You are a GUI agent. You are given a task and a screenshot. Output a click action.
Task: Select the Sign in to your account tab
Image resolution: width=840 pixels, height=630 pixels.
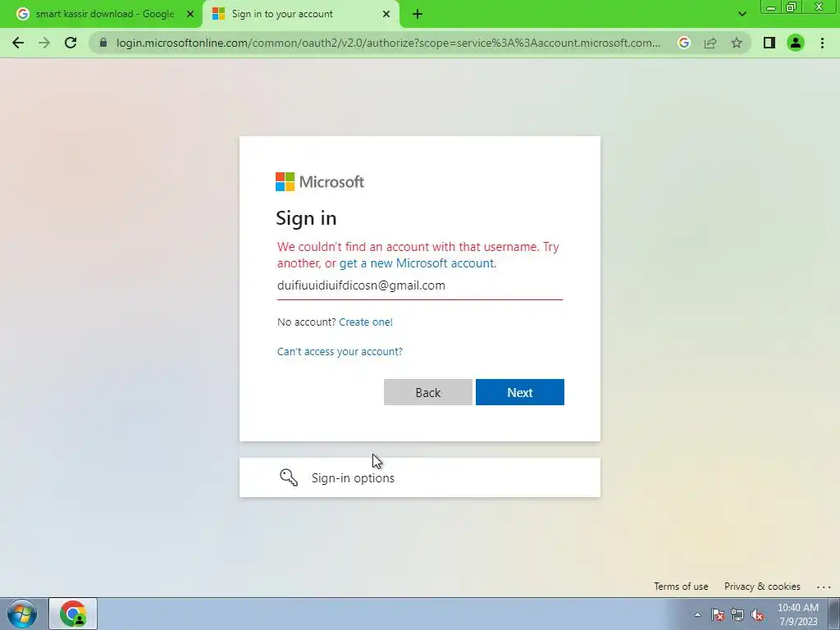pos(300,14)
